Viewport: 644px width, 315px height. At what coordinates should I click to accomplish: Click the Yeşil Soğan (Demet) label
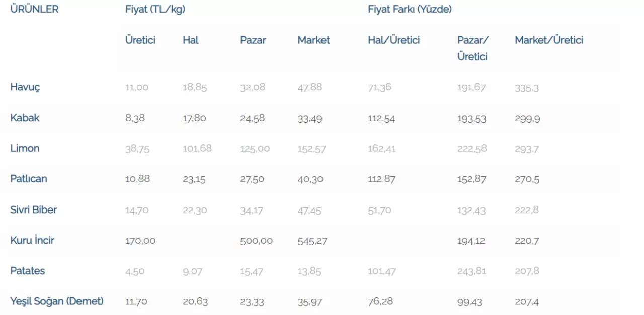pyautogui.click(x=57, y=301)
